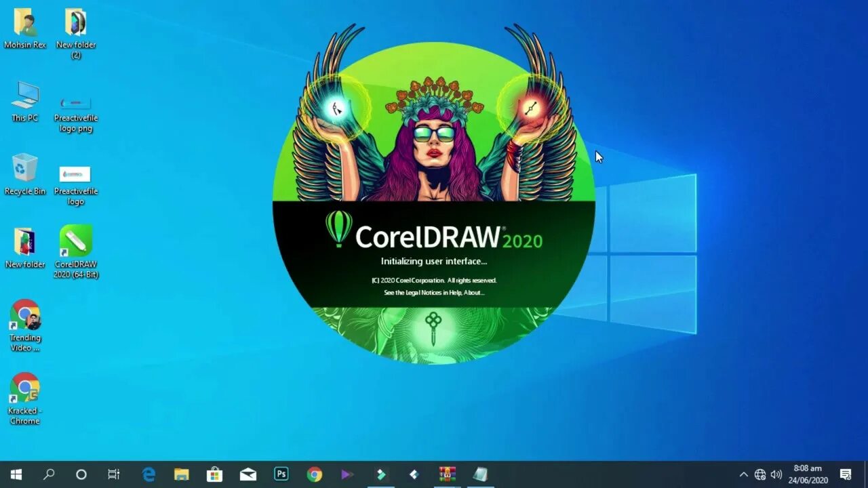
Task: Launch Google Chrome from taskbar
Action: (314, 474)
